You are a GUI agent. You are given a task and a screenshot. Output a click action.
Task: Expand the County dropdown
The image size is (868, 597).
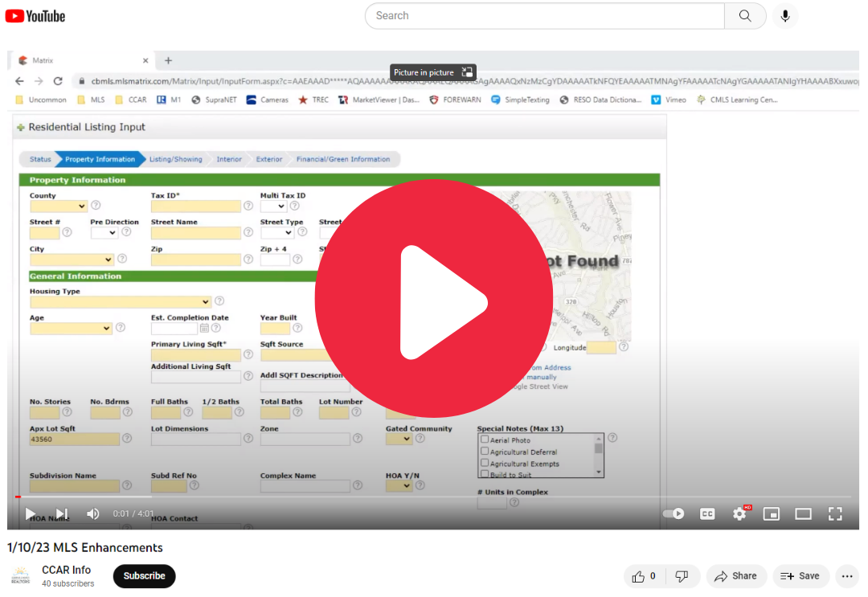coord(59,206)
